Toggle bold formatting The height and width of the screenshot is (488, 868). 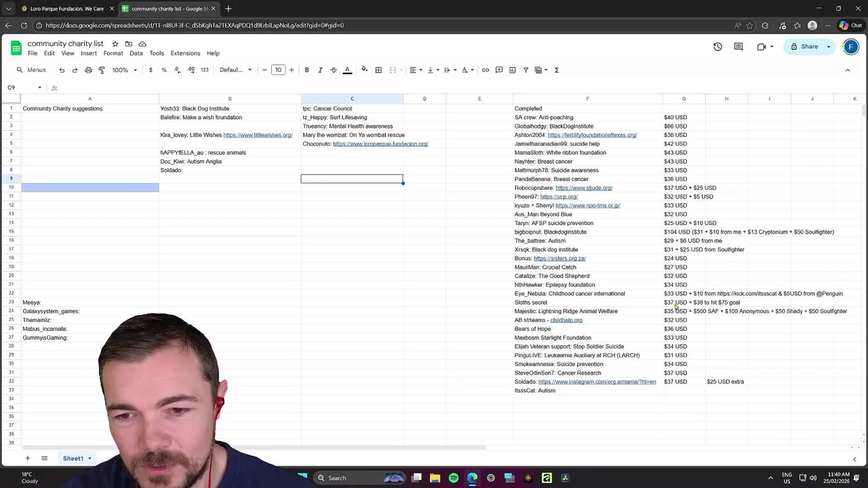[307, 70]
